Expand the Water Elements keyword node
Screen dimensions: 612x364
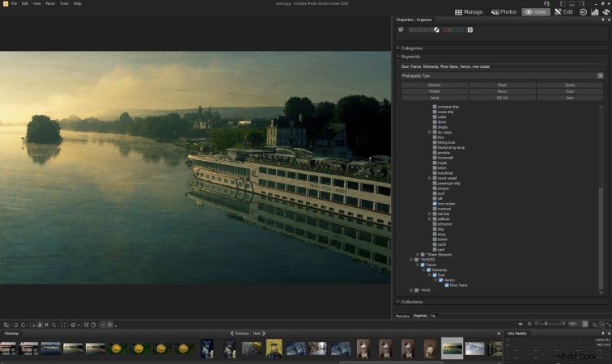click(417, 255)
